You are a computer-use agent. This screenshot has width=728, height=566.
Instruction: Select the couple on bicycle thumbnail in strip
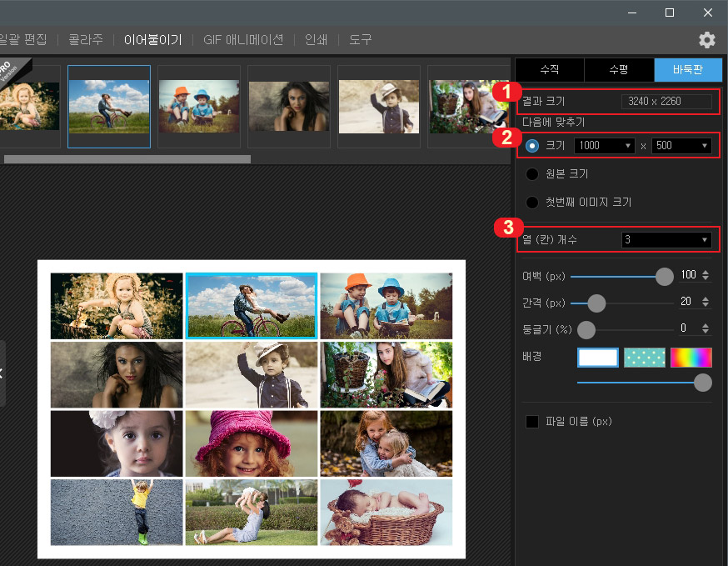coord(109,107)
